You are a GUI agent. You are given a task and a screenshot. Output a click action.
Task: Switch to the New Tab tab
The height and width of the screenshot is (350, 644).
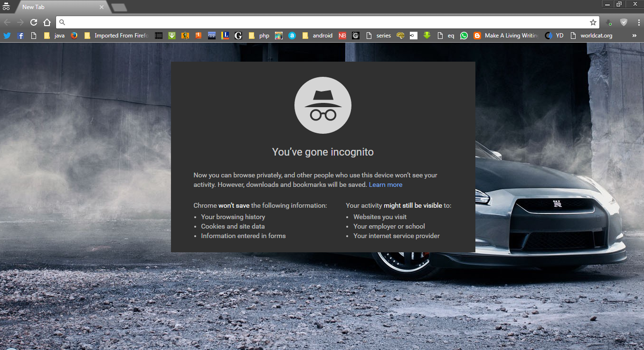click(57, 7)
